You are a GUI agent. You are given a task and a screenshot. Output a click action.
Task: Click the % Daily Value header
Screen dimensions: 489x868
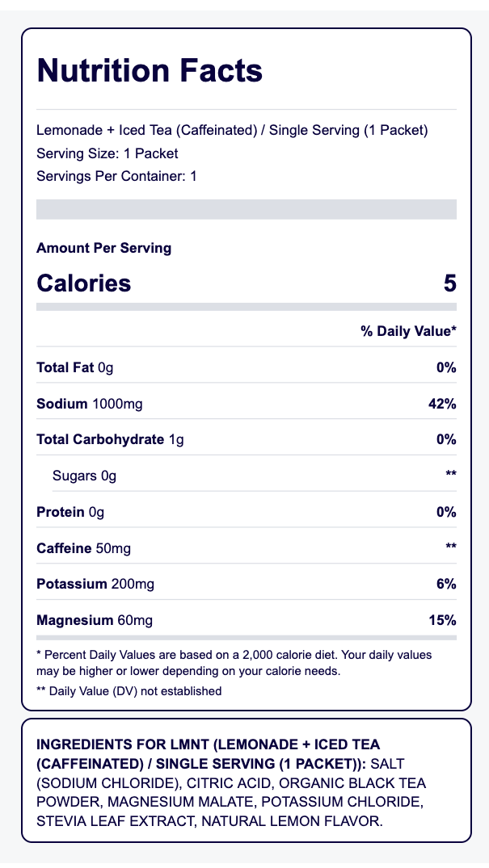[x=409, y=332]
